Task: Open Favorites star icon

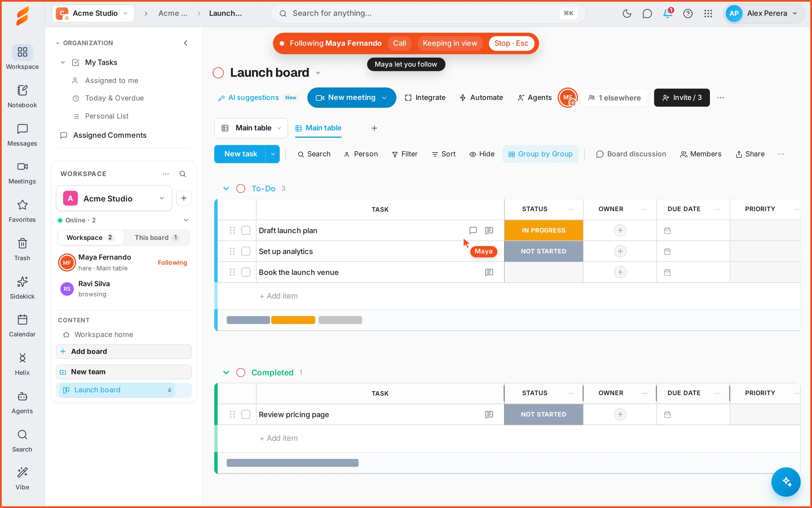Action: pyautogui.click(x=22, y=211)
